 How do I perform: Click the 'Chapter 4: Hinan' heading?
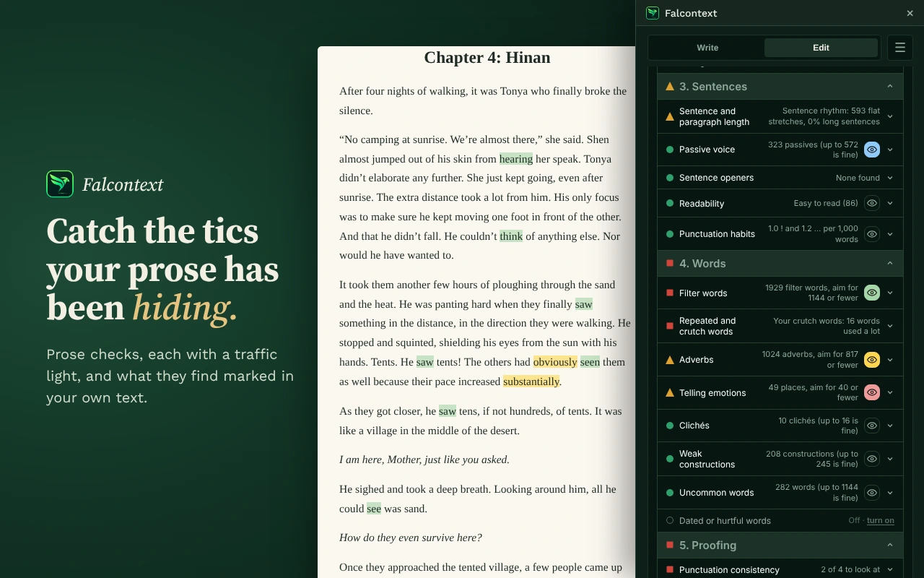pos(487,58)
